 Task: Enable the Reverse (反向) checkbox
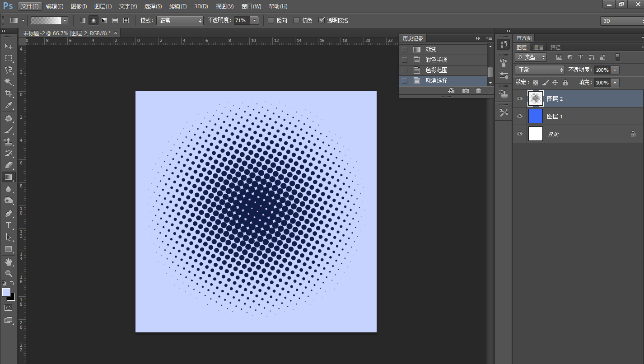click(x=271, y=20)
